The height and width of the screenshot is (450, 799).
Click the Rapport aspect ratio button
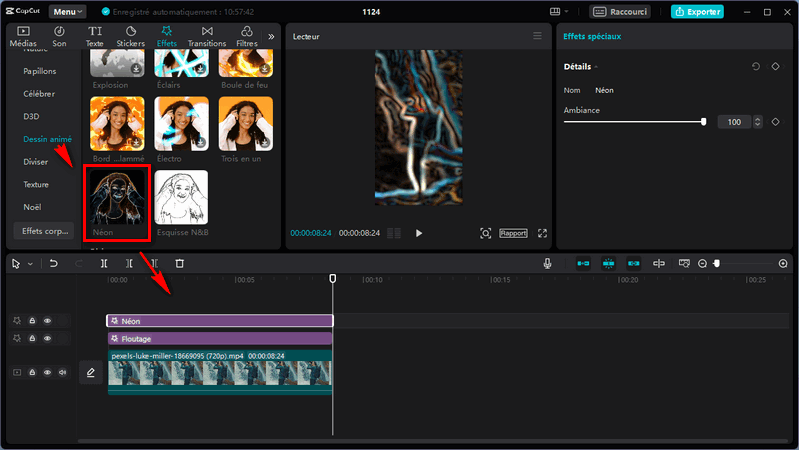coord(513,233)
